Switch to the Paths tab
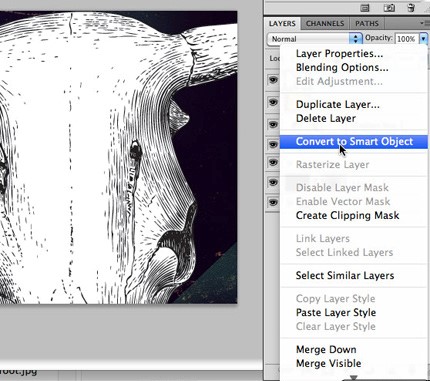 (x=367, y=23)
